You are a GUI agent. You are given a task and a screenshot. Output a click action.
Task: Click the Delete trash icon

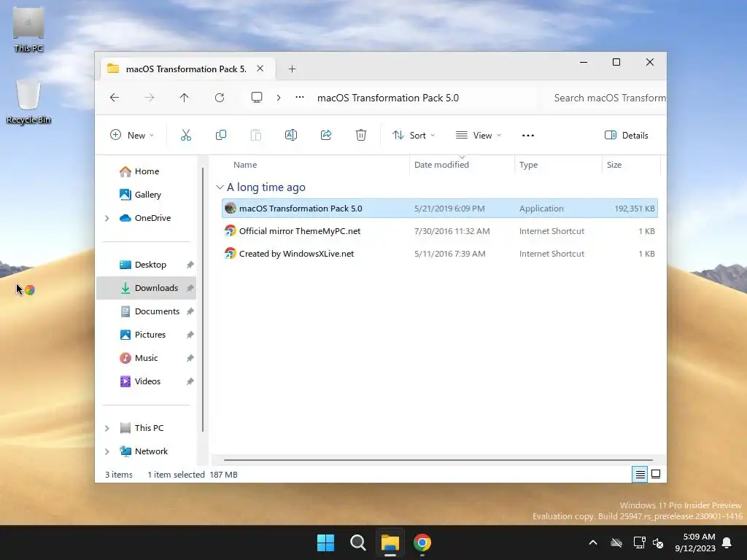pos(361,135)
